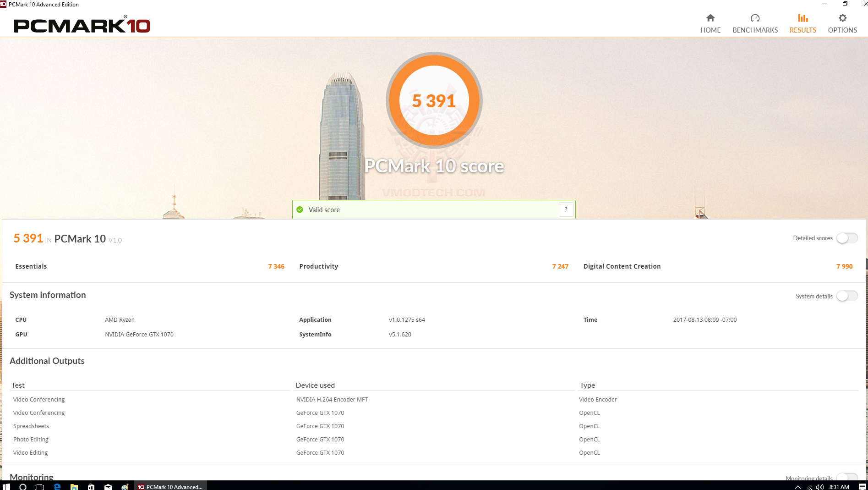Toggle the Detailed scores switch
868x490 pixels.
pyautogui.click(x=847, y=238)
